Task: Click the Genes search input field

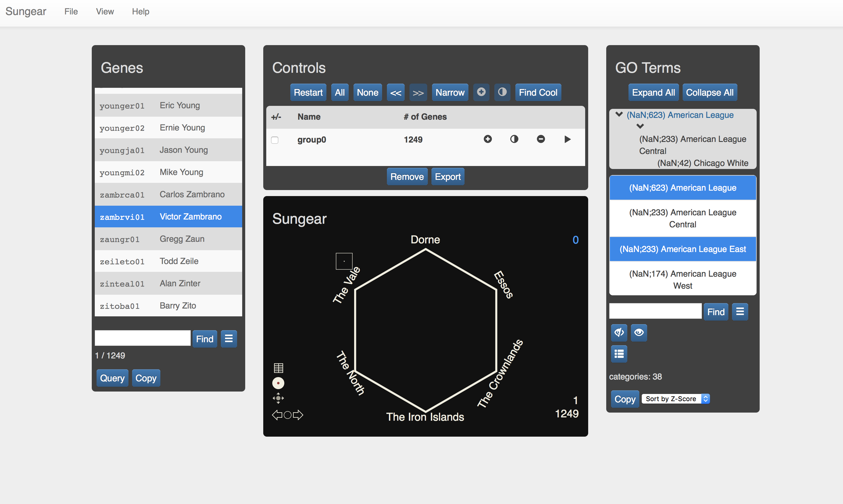Action: 142,338
